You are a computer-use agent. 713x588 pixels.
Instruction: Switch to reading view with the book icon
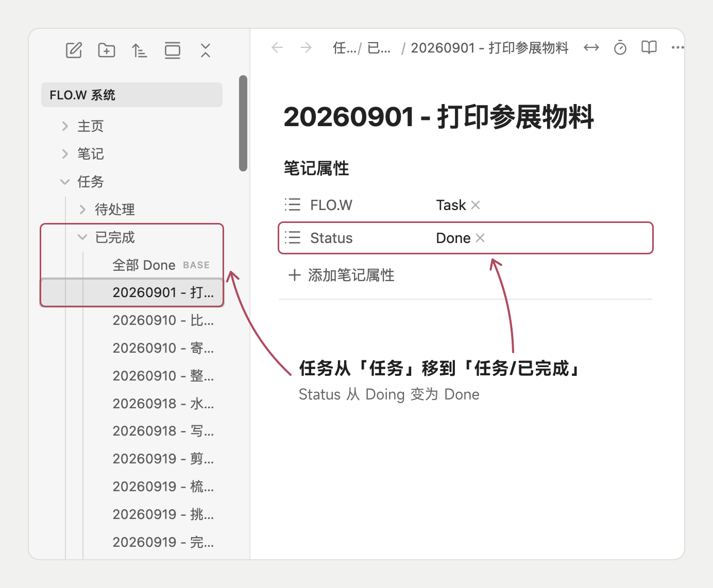[x=649, y=48]
